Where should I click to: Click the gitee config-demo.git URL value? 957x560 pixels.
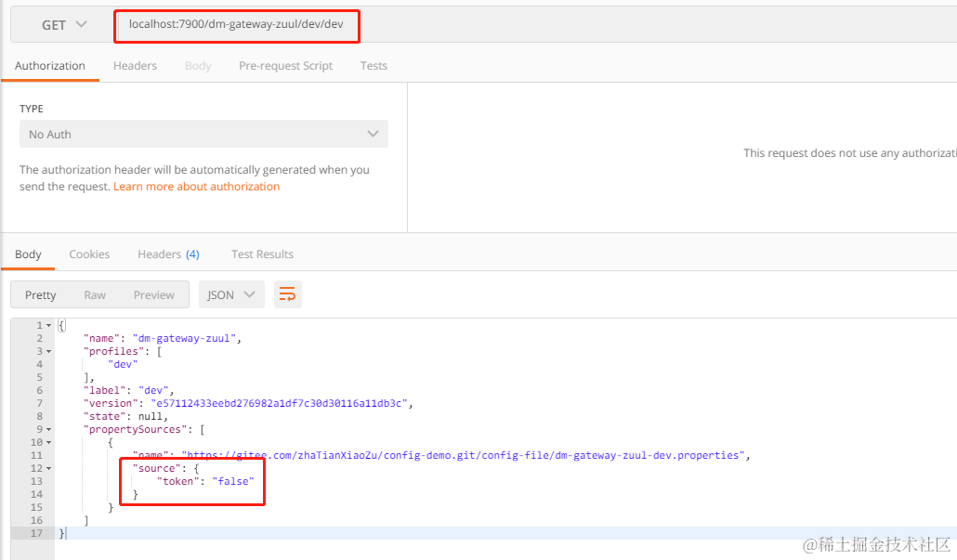(464, 456)
